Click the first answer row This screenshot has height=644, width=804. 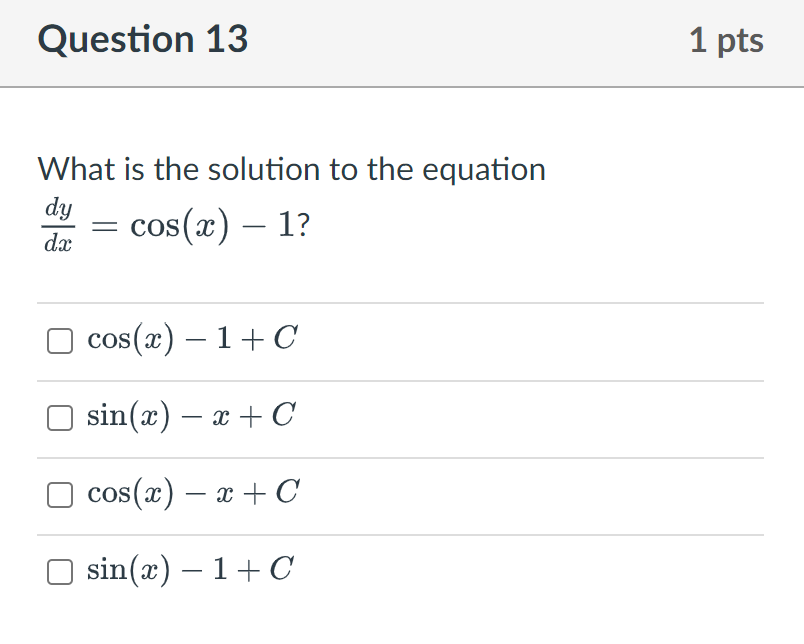coord(400,341)
